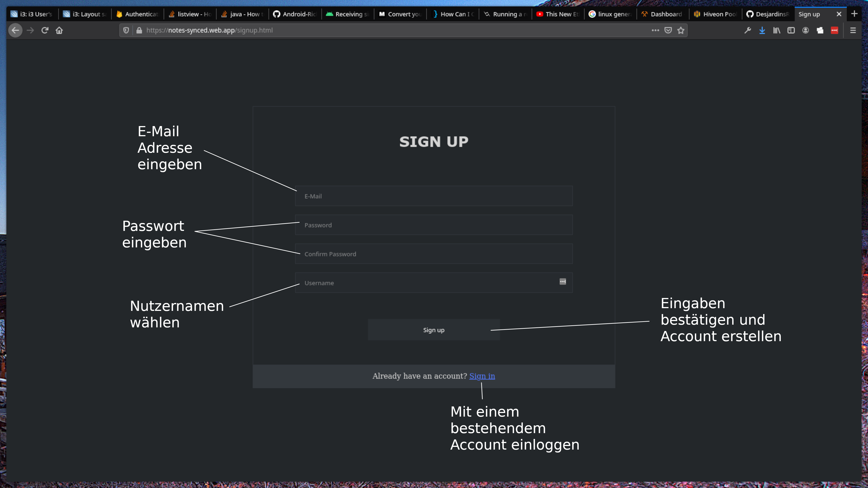Image resolution: width=868 pixels, height=488 pixels.
Task: Switch to the Hiveon Pool tab
Action: pyautogui.click(x=715, y=14)
